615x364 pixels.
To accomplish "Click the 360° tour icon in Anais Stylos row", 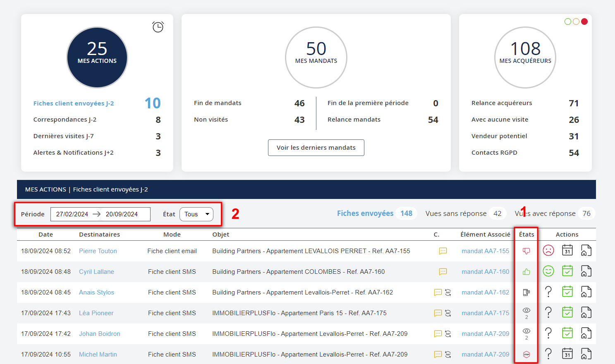I will (448, 292).
